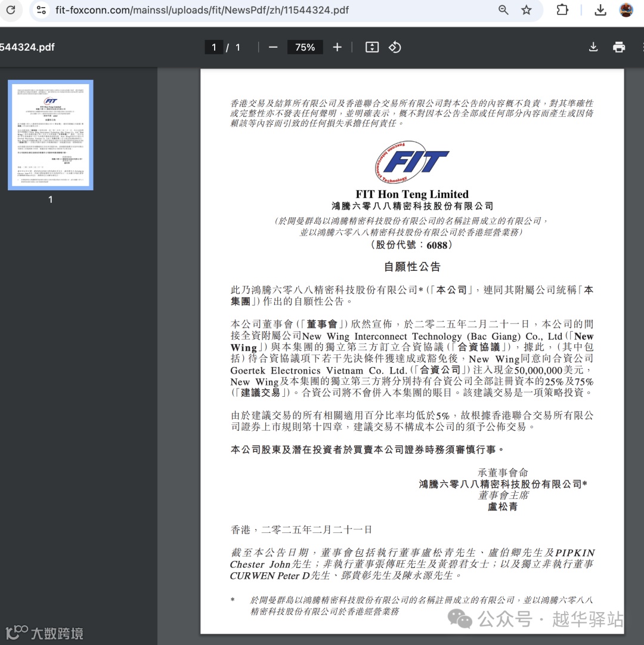Screen dimensions: 644x645
Task: Click the title '自願性公告'
Action: (412, 267)
